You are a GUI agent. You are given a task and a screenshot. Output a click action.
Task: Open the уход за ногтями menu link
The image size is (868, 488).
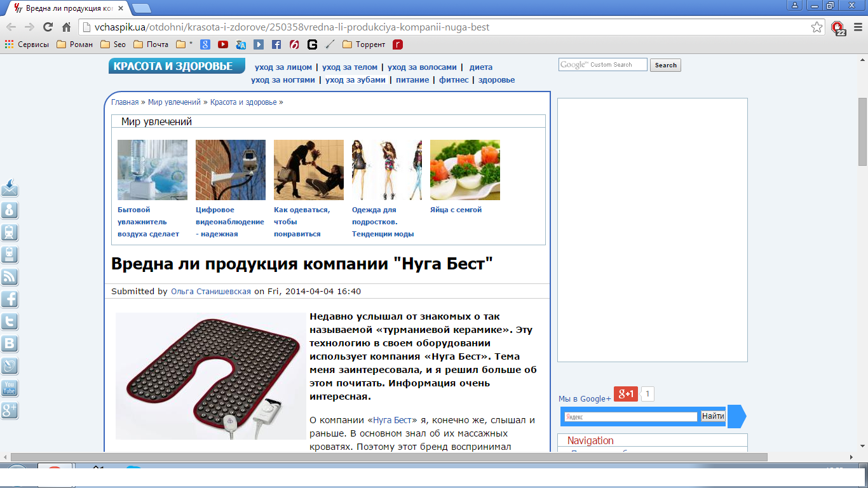tap(283, 79)
